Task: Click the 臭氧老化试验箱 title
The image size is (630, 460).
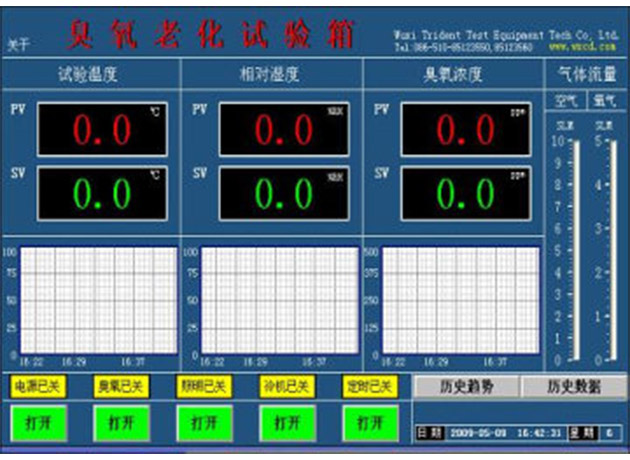Action: click(211, 35)
